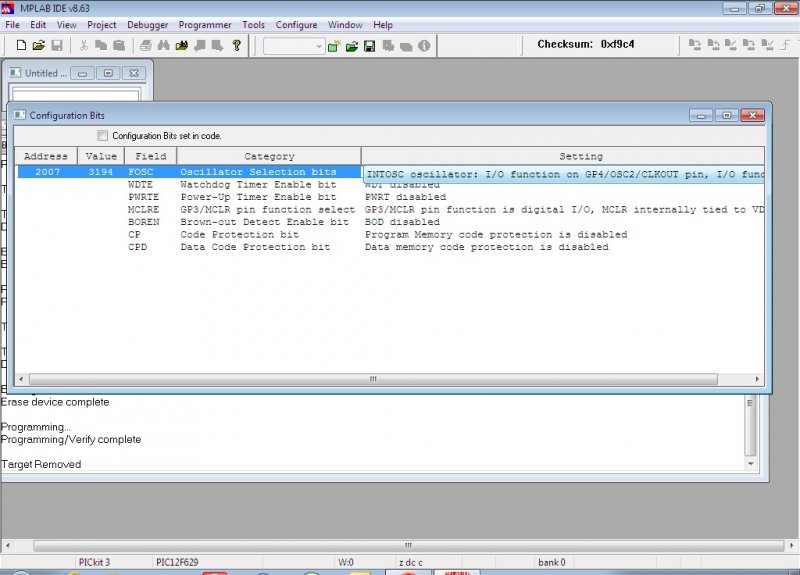This screenshot has height=575, width=800.
Task: Open the Programmer menu
Action: [x=205, y=24]
